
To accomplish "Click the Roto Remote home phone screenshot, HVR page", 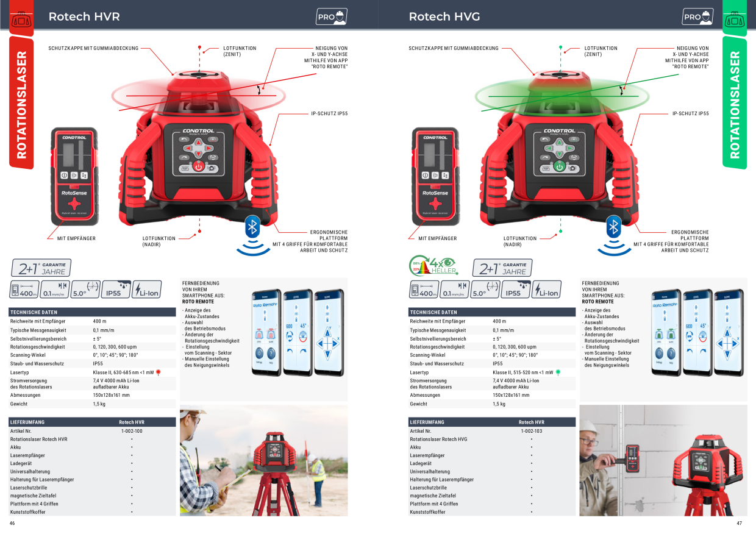I will (265, 332).
